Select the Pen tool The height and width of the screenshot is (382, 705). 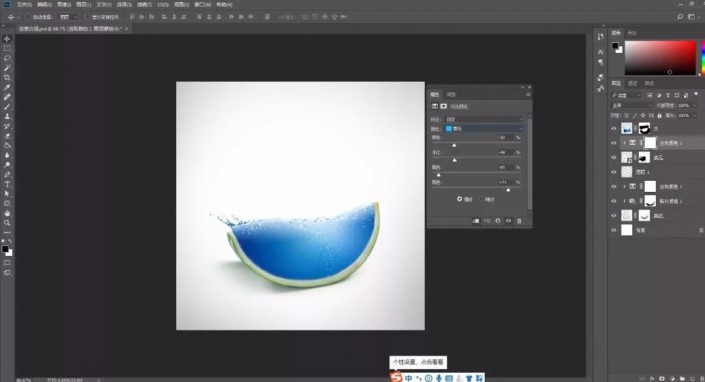7,174
